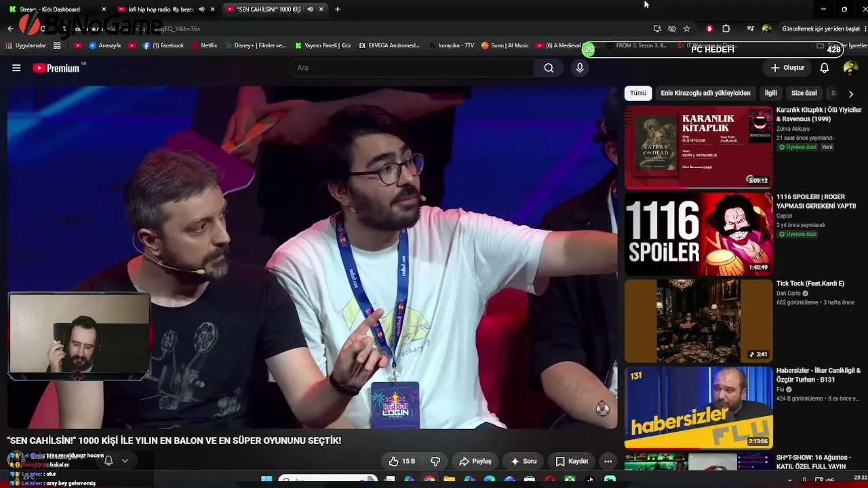Open the Chrome profile avatar
This screenshot has width=868, height=488.
tap(767, 28)
